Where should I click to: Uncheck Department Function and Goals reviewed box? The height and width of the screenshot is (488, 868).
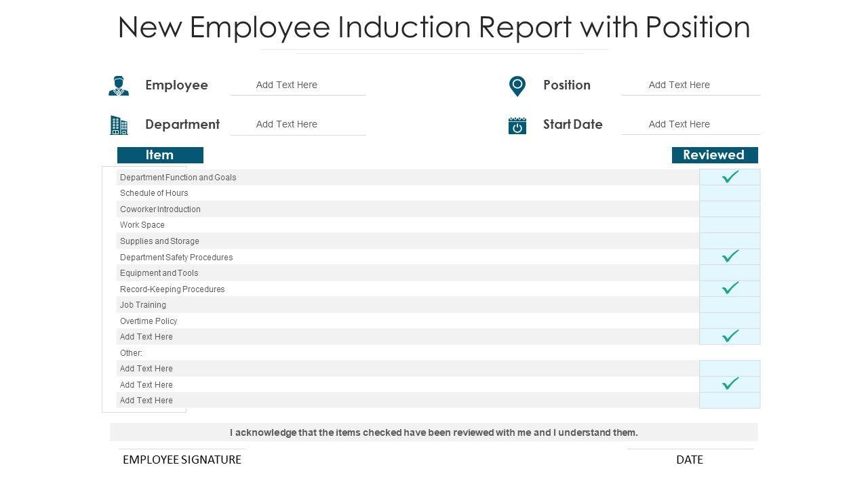[730, 177]
